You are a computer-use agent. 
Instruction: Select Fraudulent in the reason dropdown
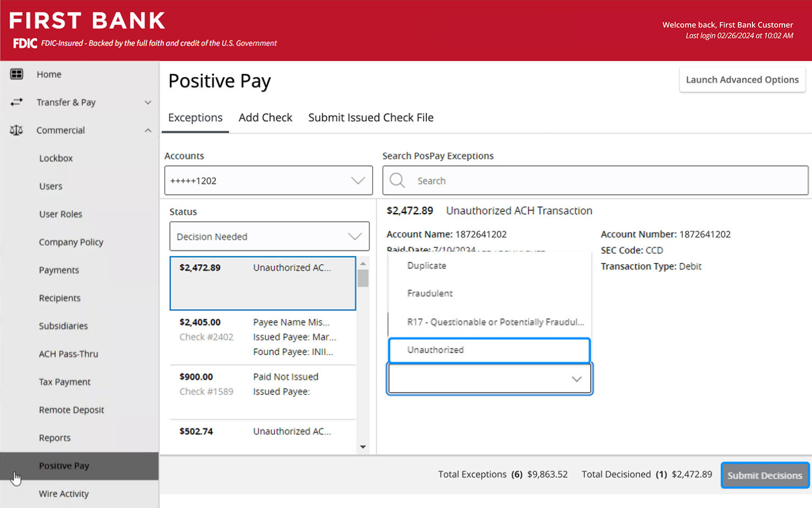pos(430,293)
